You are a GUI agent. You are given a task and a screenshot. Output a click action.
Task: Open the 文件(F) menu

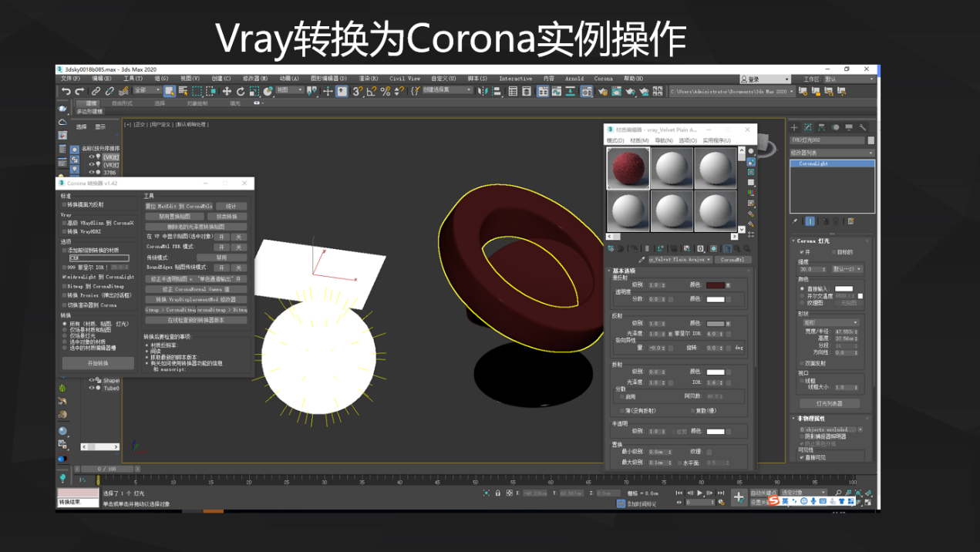(70, 79)
